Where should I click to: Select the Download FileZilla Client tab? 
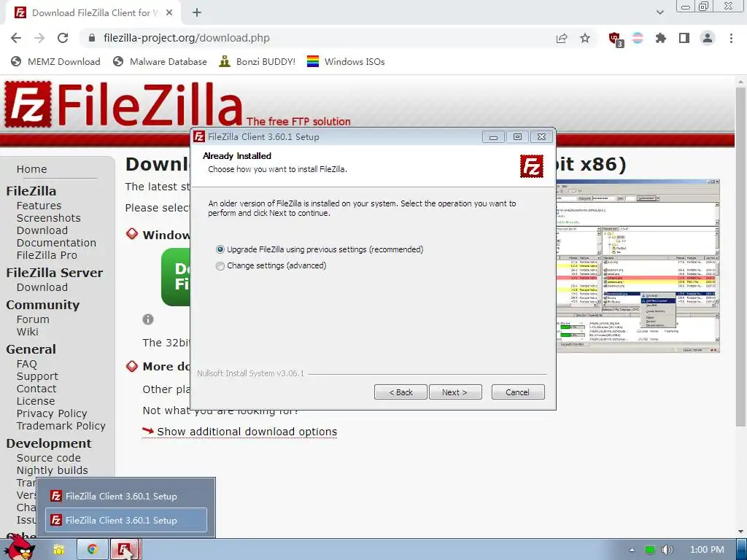(x=93, y=13)
